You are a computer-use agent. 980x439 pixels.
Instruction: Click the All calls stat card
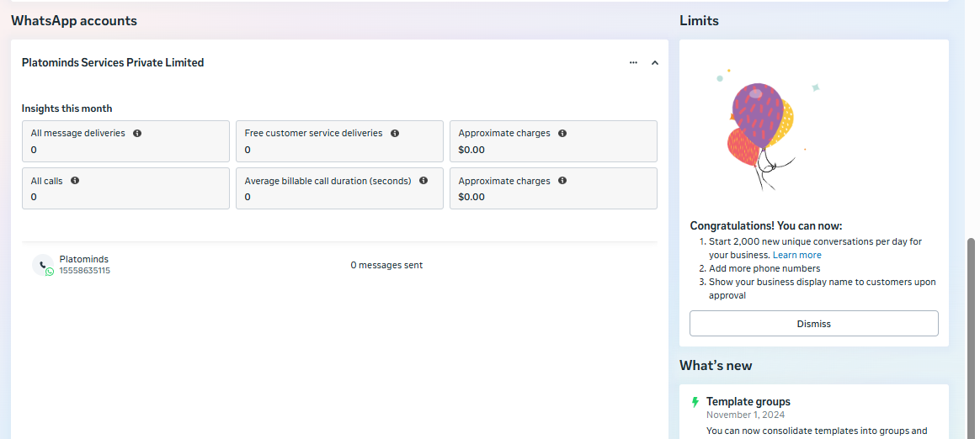[x=125, y=188]
